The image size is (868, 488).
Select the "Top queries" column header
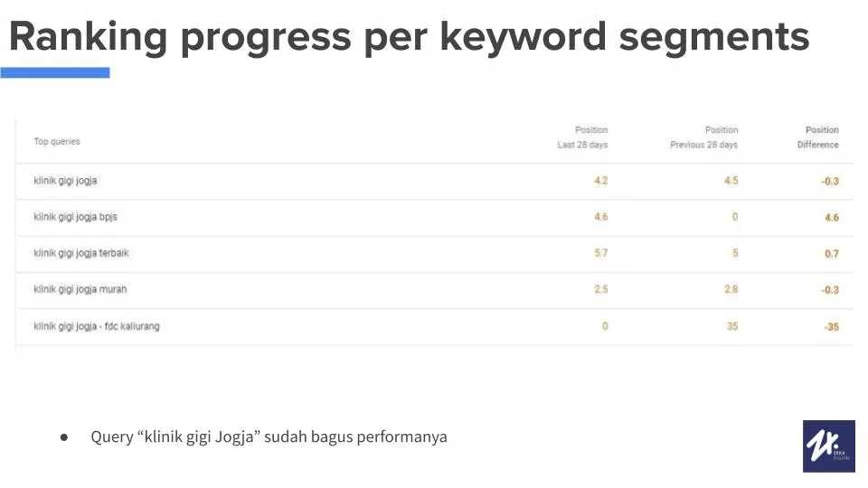pyautogui.click(x=57, y=141)
